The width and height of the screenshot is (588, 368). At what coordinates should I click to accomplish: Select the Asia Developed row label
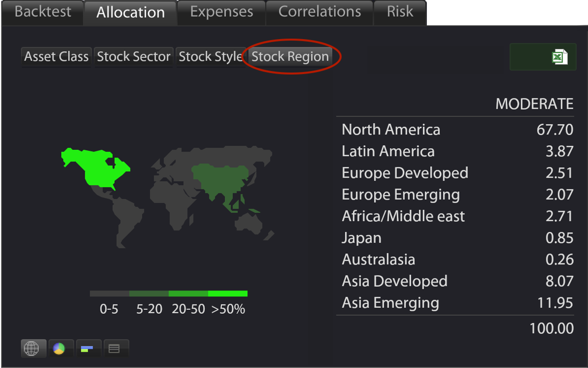point(394,281)
